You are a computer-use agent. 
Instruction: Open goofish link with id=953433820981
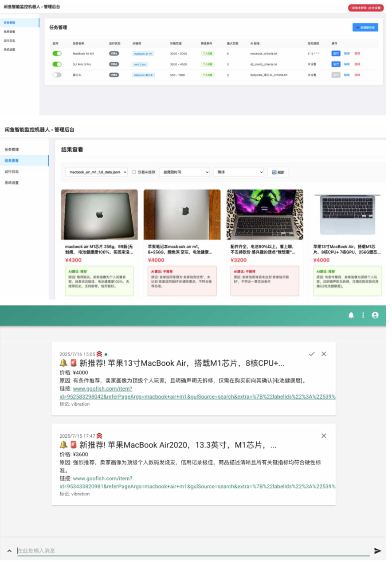point(197,483)
